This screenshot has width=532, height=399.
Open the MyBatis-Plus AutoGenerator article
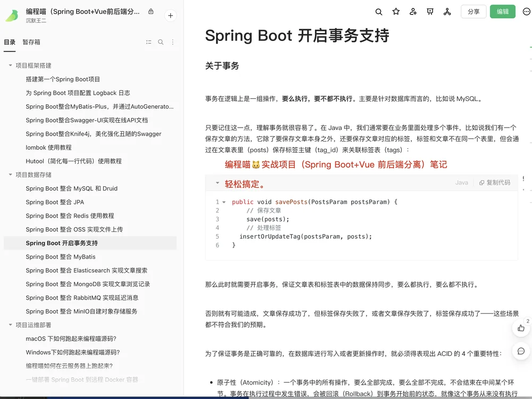99,106
